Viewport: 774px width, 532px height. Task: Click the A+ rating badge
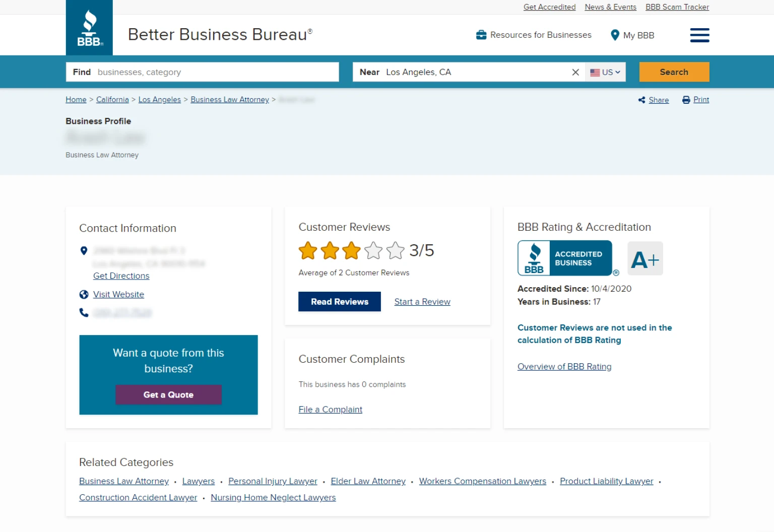(x=645, y=258)
